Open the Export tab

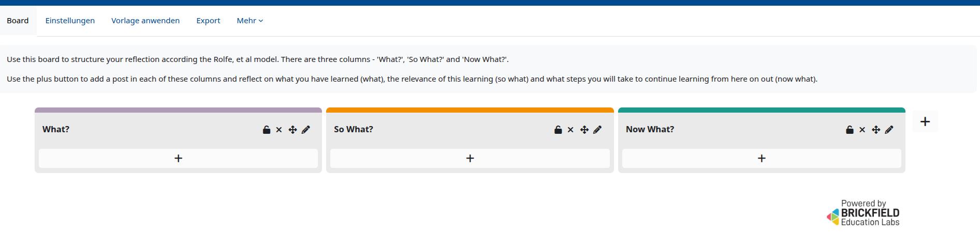click(x=208, y=21)
